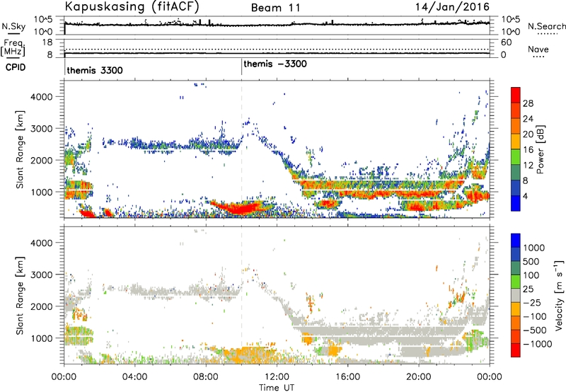Click the '-500' Velocity colorbar tick label
This screenshot has width=566, height=392.
pos(535,330)
